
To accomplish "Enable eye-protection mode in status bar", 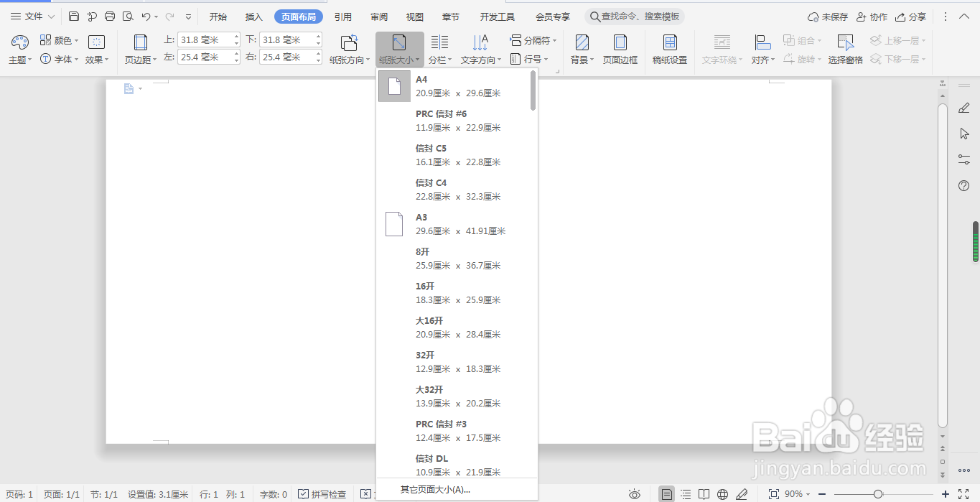I will point(635,494).
